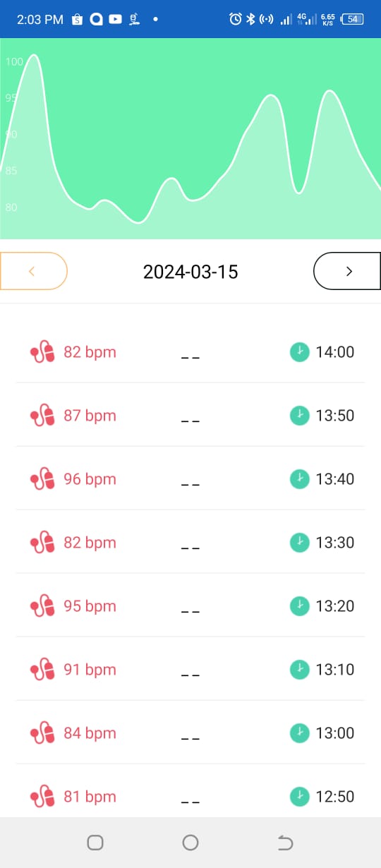
Task: Tap the date label 2024-03-15
Action: click(190, 272)
